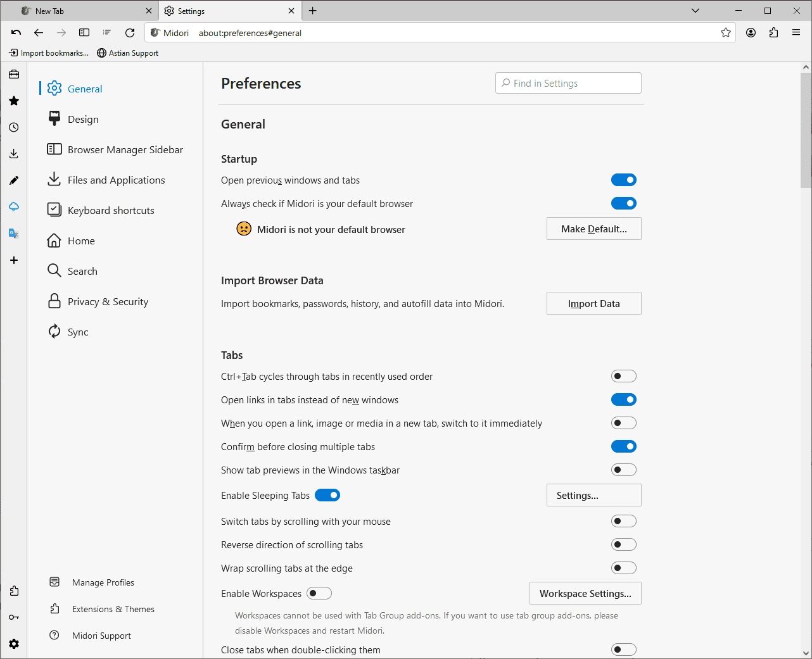Click the Extensions puzzle icon in toolbar

pyautogui.click(x=773, y=33)
